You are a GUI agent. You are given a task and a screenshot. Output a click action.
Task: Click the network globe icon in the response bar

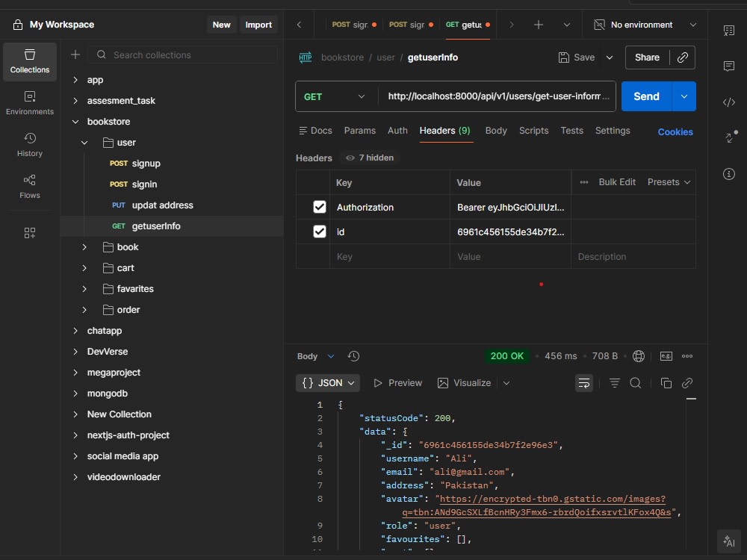pos(639,356)
